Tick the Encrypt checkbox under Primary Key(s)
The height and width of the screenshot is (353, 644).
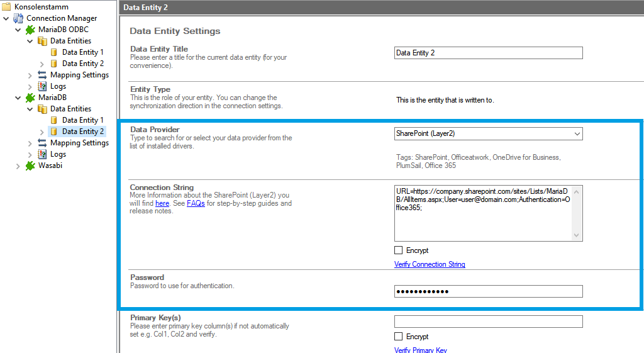(399, 337)
